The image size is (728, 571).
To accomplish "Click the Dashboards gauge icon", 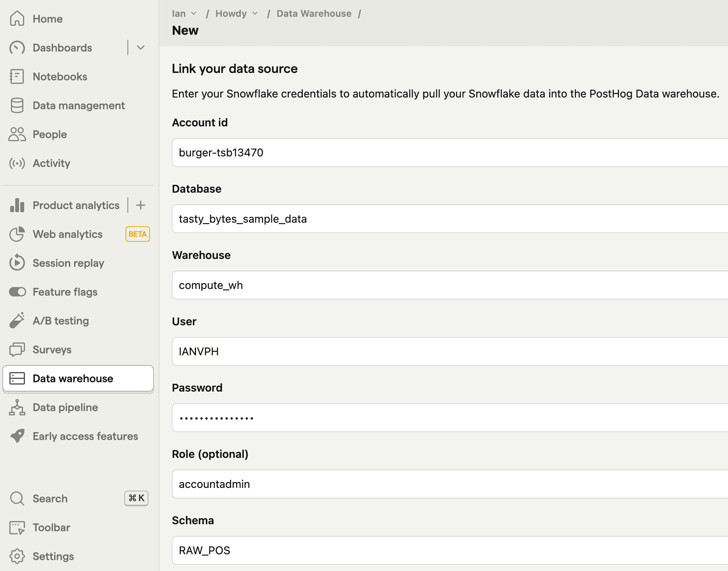I will point(17,48).
